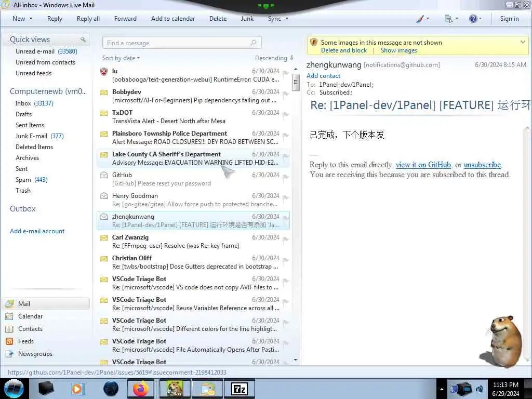Image resolution: width=532 pixels, height=399 pixels.
Task: Click message list scrollbar thumb
Action: (296, 83)
